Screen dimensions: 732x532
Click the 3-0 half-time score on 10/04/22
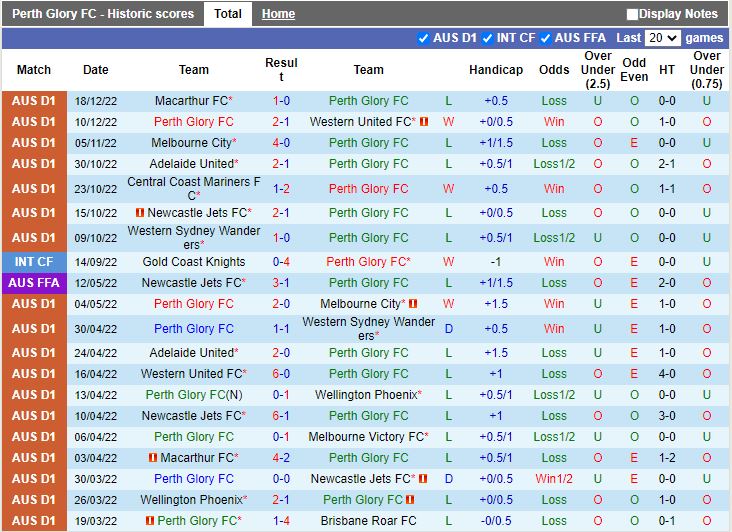click(667, 416)
